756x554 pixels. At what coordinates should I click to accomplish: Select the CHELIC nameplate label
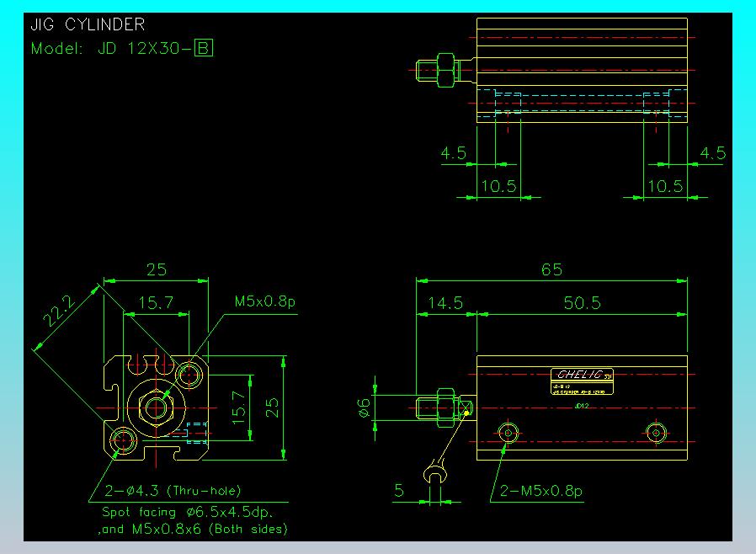(582, 381)
